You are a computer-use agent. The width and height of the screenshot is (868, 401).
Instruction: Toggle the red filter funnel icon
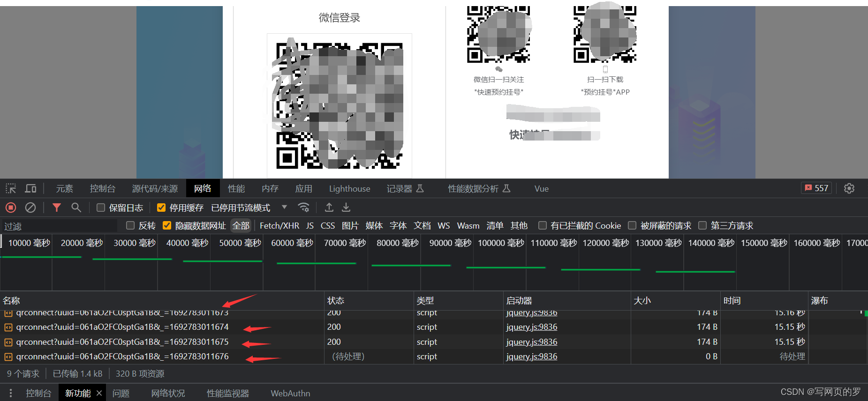click(x=57, y=207)
